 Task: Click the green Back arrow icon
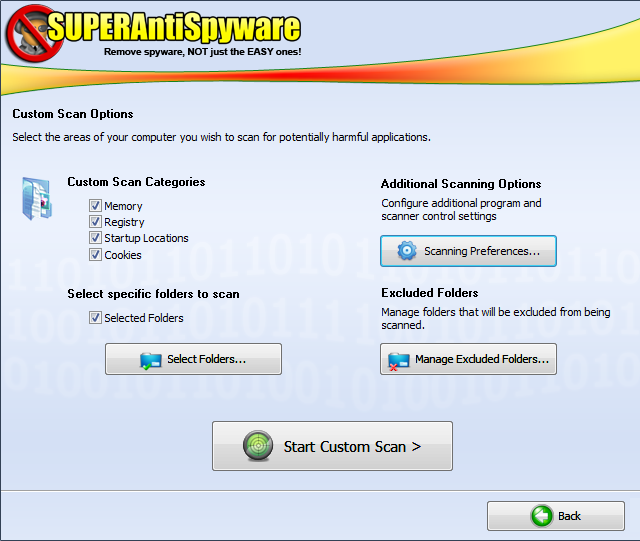tap(542, 516)
